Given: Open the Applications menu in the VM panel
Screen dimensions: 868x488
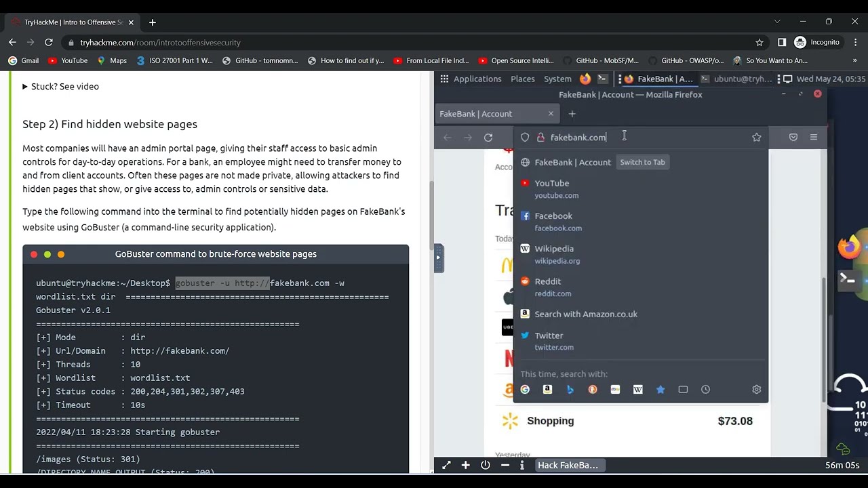Looking at the screenshot, I should tap(471, 79).
